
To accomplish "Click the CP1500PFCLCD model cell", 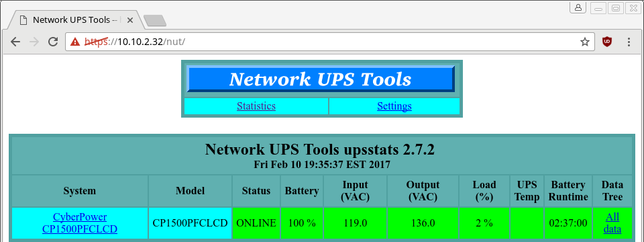I will [x=190, y=223].
